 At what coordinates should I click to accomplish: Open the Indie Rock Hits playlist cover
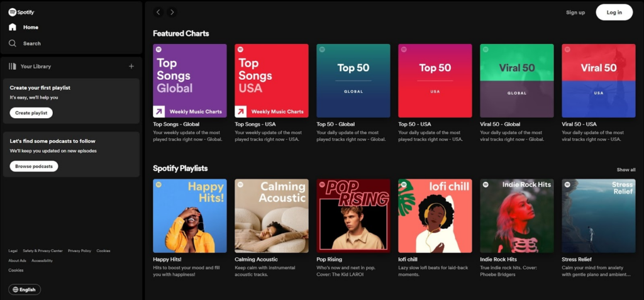point(517,216)
